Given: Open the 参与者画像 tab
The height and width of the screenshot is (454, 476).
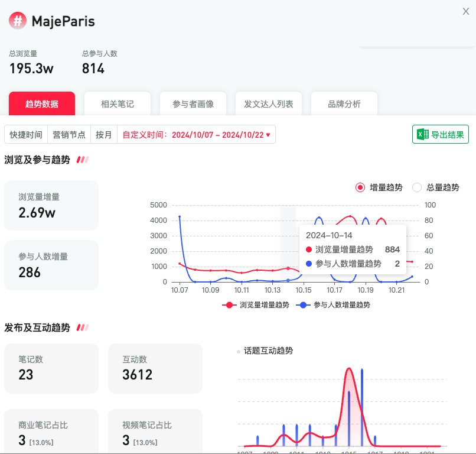Looking at the screenshot, I should click(193, 103).
